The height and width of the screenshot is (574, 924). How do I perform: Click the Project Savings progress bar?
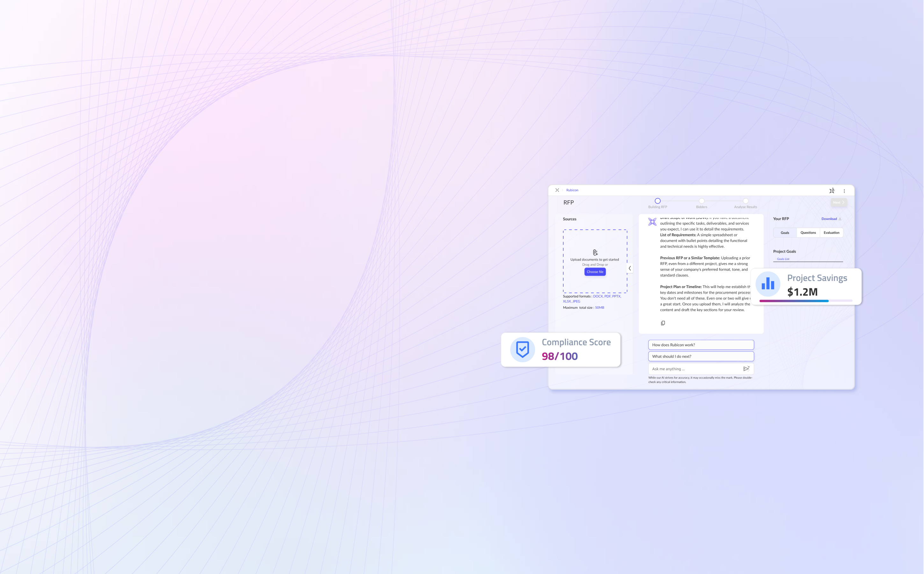click(x=806, y=301)
